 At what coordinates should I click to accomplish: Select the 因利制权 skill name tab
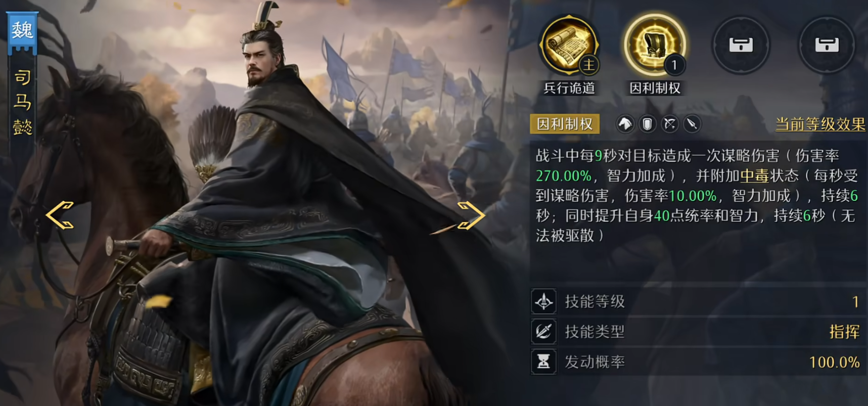(565, 124)
